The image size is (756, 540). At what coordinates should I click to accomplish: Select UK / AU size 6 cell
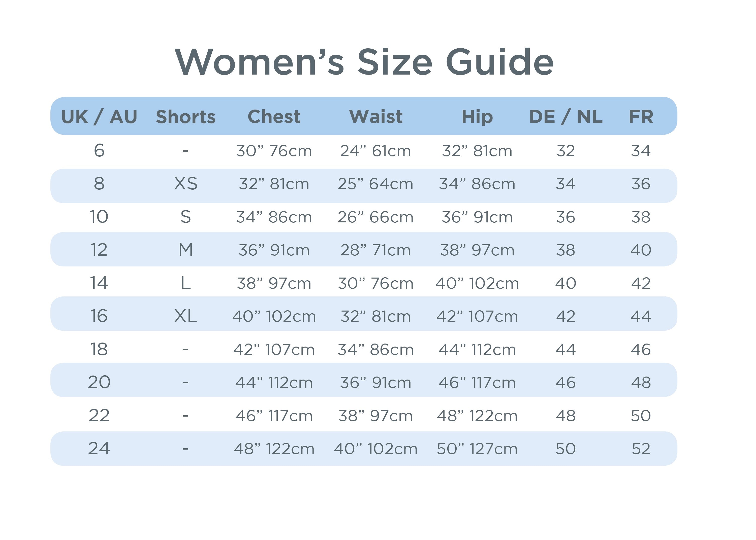(99, 151)
